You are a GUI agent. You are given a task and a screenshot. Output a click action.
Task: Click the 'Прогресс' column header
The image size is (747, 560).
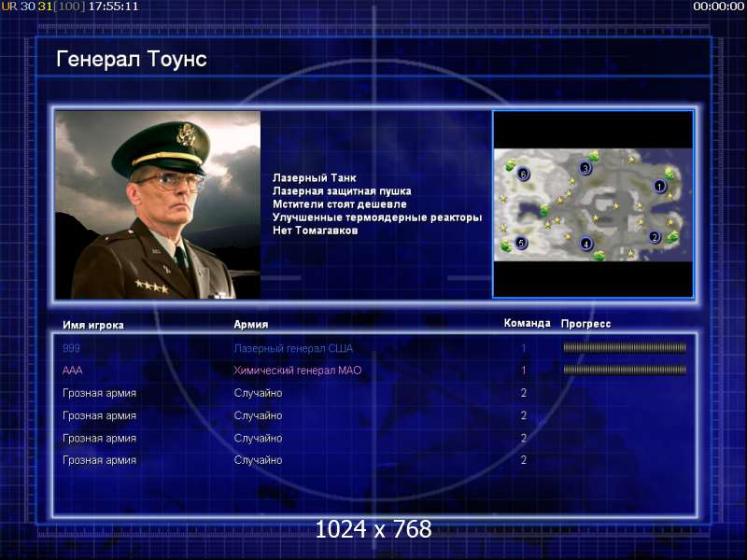(586, 324)
